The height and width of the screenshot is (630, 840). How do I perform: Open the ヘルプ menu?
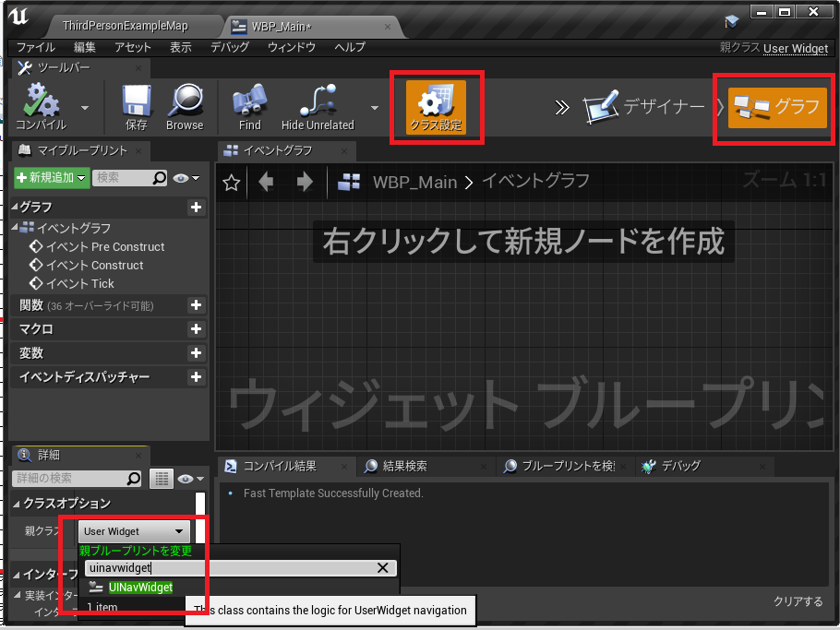tap(349, 47)
